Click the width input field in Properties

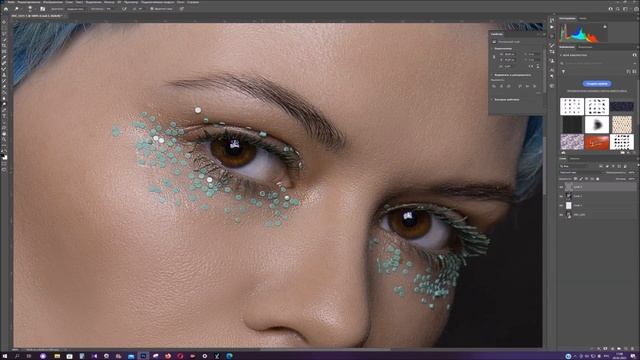point(510,54)
